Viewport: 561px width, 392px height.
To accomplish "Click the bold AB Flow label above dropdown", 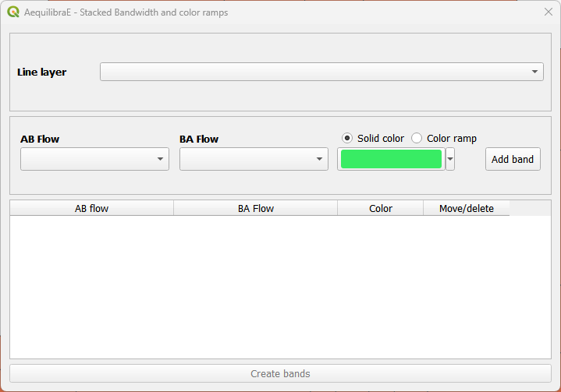I will point(40,139).
